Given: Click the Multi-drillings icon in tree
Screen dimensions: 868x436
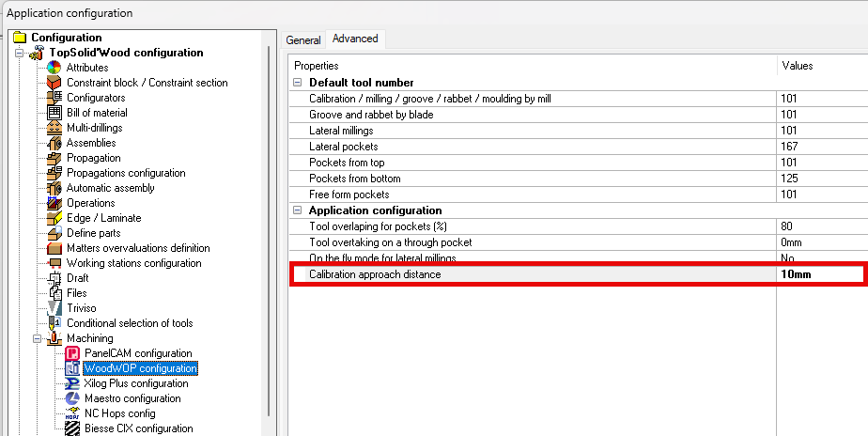Looking at the screenshot, I should [x=54, y=128].
